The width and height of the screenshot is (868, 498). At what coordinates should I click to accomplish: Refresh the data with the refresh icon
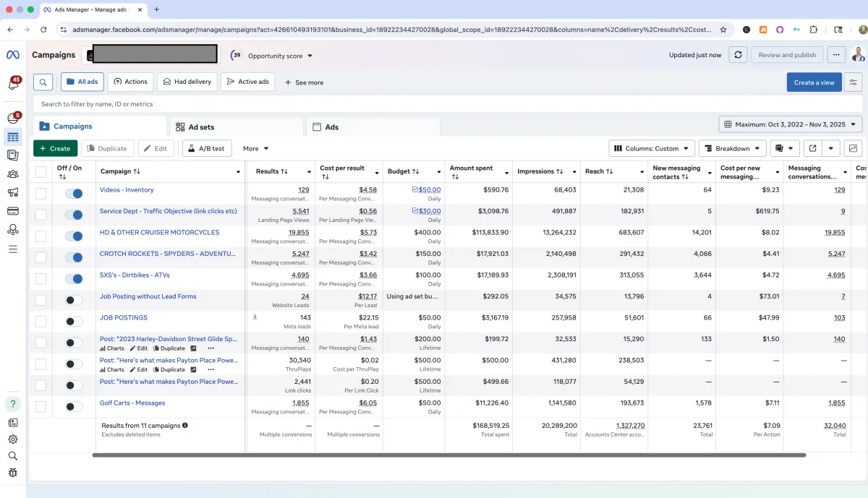point(737,55)
